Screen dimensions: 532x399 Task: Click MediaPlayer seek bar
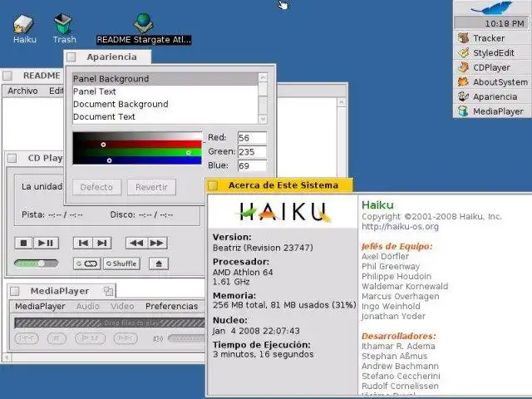tap(110, 323)
